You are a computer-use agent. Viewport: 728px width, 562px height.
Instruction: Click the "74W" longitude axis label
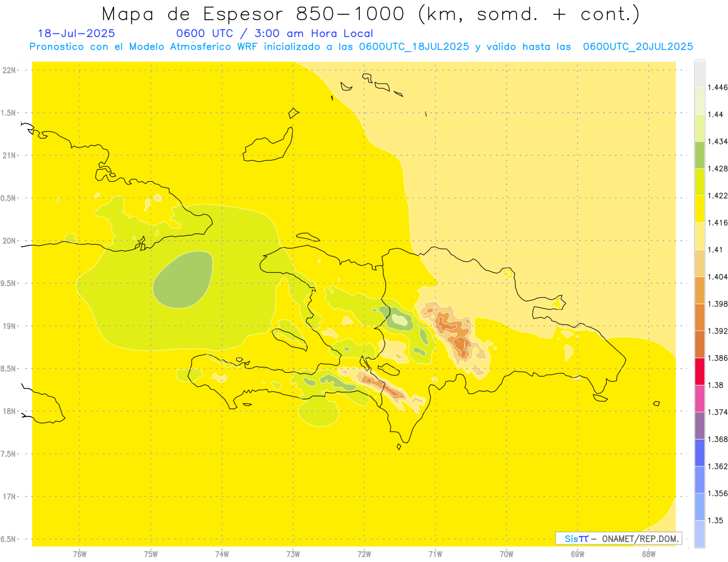221,554
